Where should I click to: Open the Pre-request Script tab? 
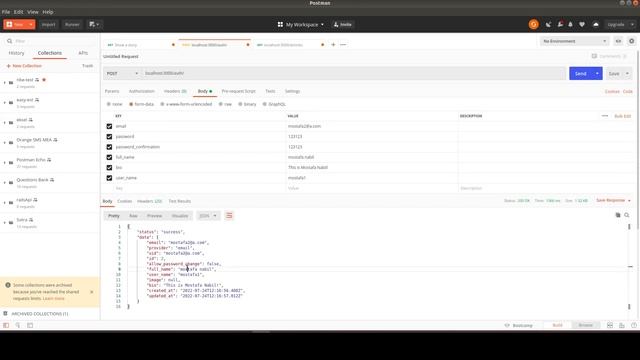[x=238, y=91]
